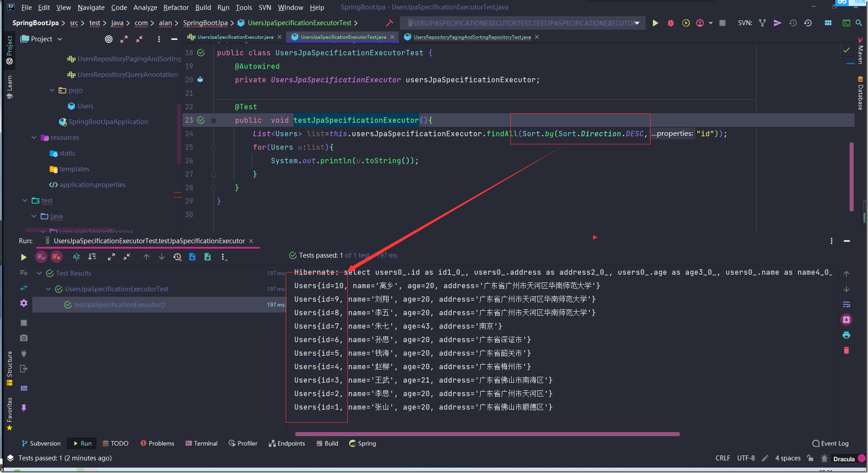Open Project panel options menu
This screenshot has height=473, width=868.
pyautogui.click(x=159, y=39)
